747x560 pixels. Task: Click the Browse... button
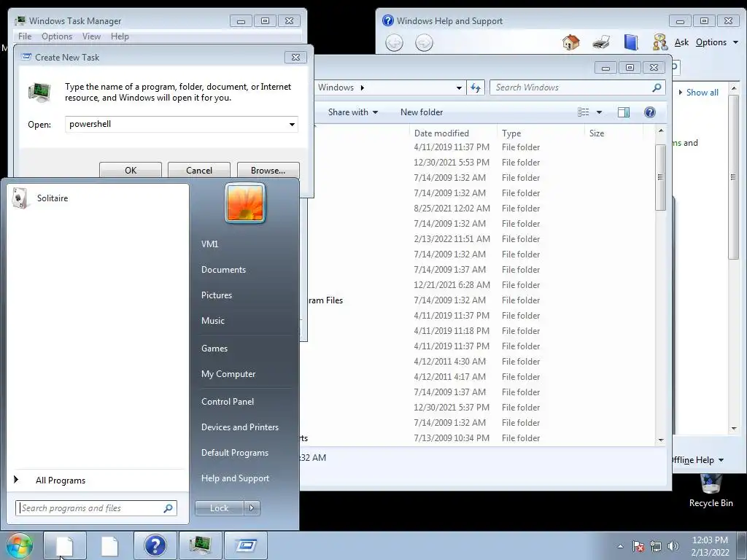(268, 170)
